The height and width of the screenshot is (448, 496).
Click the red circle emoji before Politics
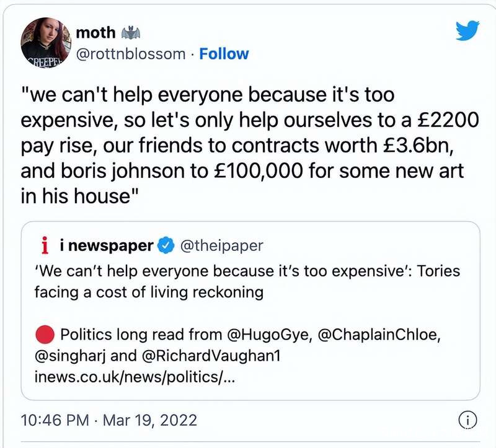[45, 335]
